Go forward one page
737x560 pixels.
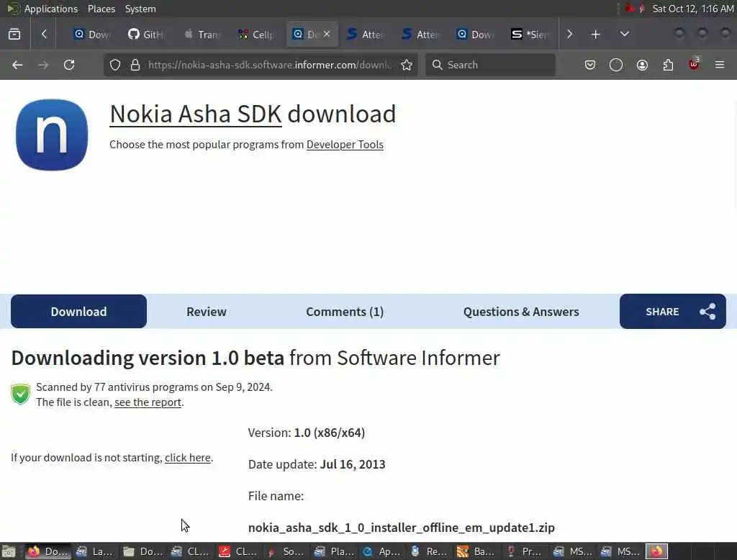pyautogui.click(x=43, y=65)
